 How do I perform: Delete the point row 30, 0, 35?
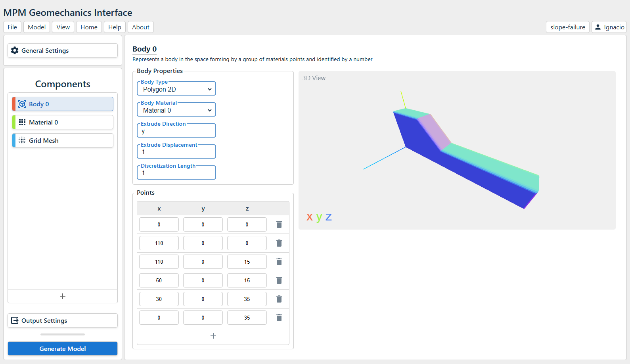tap(279, 299)
